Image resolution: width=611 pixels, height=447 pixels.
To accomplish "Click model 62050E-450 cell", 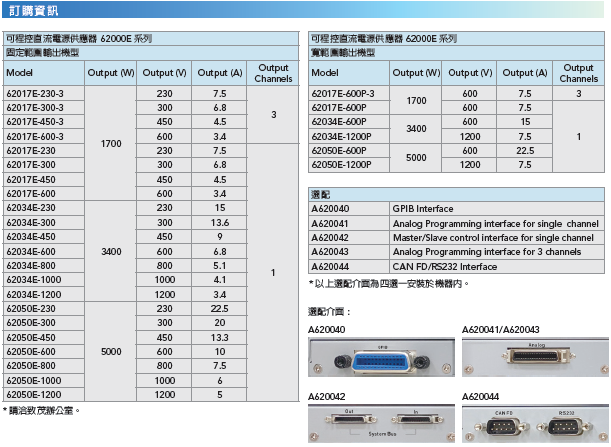I will pyautogui.click(x=44, y=337).
